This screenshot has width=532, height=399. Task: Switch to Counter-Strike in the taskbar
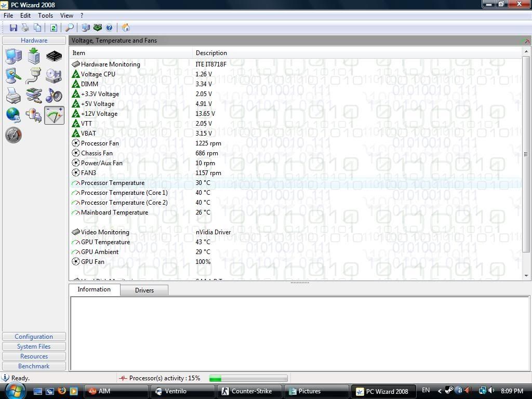tap(251, 391)
